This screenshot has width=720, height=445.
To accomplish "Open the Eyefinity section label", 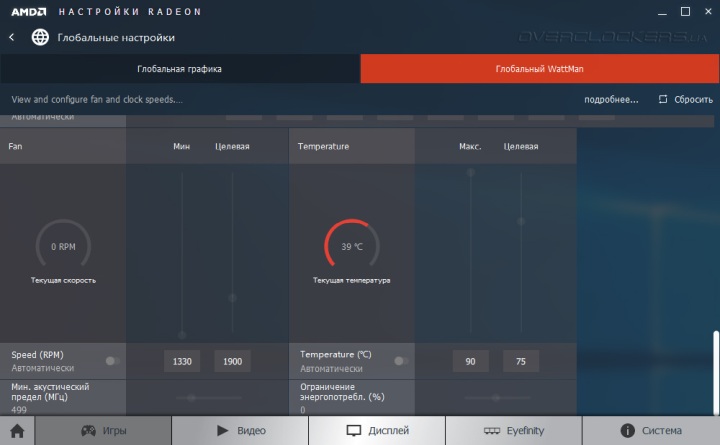I will pos(525,431).
